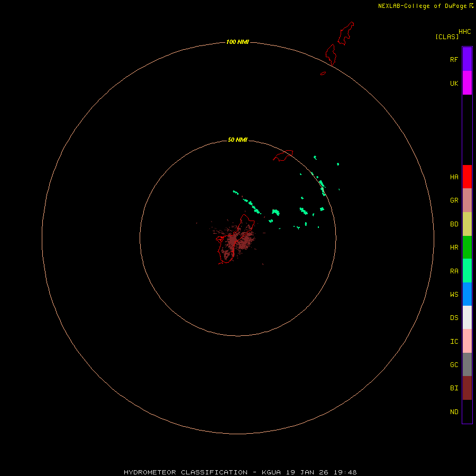
Task: Click the BD legend label
Action: point(454,224)
